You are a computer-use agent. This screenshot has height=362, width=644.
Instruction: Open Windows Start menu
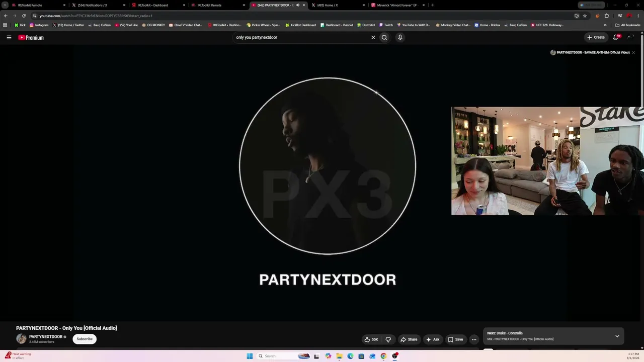(x=250, y=356)
